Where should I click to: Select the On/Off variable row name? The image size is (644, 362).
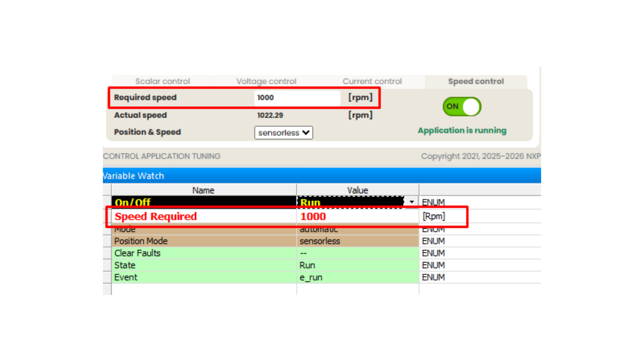click(x=204, y=202)
